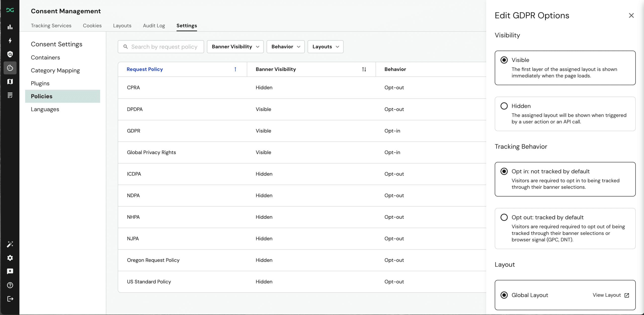This screenshot has width=644, height=315.
Task: Open Category Mapping in settings menu
Action: [55, 71]
